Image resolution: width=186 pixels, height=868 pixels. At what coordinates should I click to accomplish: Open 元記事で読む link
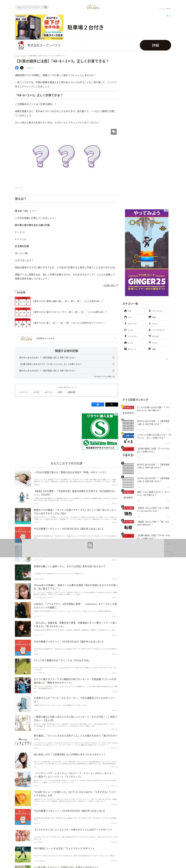[x=110, y=285]
